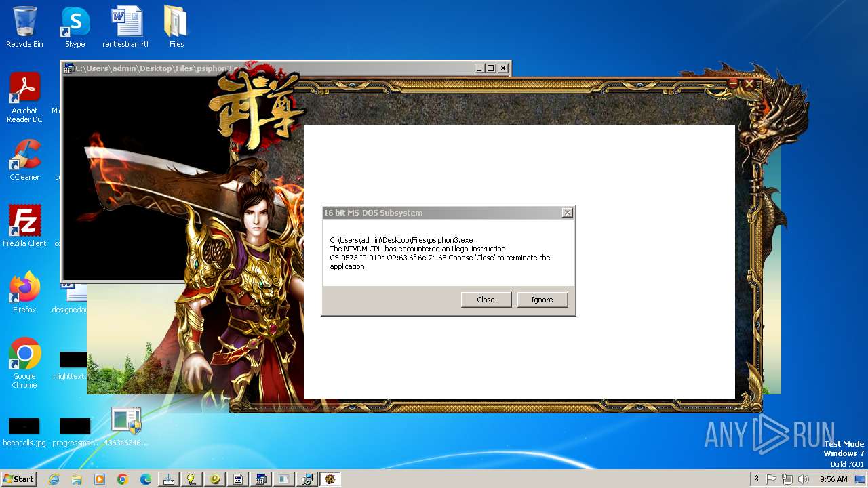Dismiss the dialog with its title-bar X

[568, 213]
